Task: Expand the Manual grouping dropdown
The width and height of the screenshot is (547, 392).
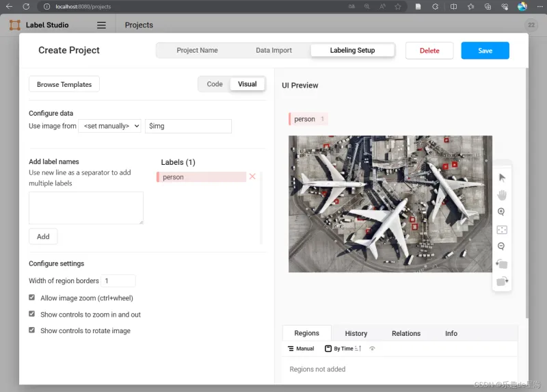Action: click(x=301, y=349)
